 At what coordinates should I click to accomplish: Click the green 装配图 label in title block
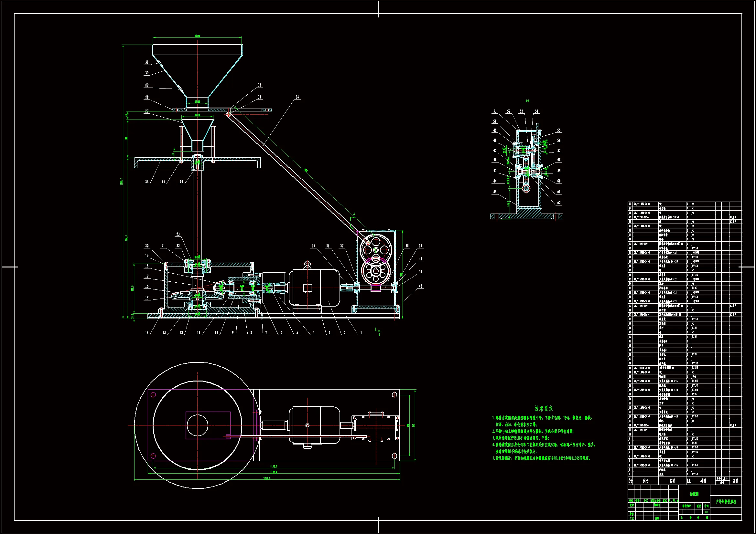(x=694, y=494)
